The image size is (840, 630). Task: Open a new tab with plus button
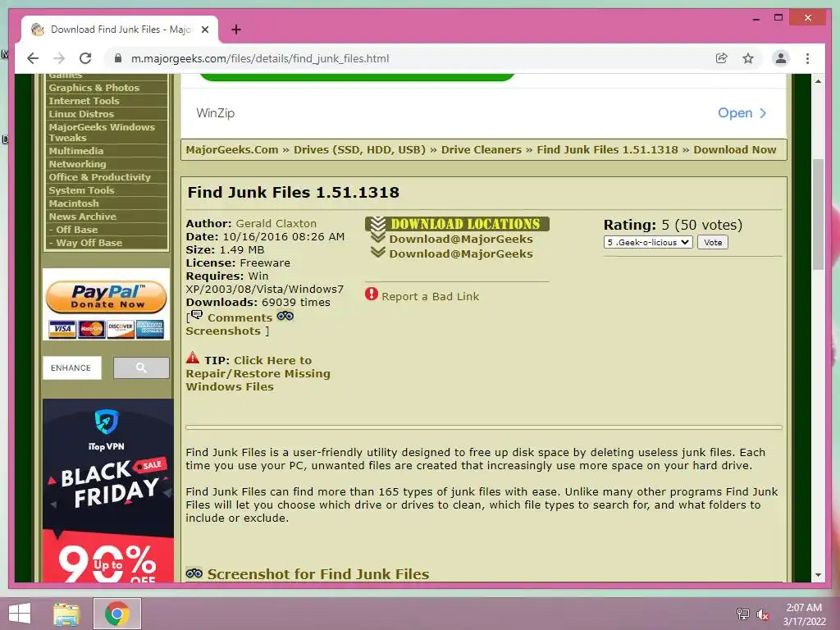point(235,30)
